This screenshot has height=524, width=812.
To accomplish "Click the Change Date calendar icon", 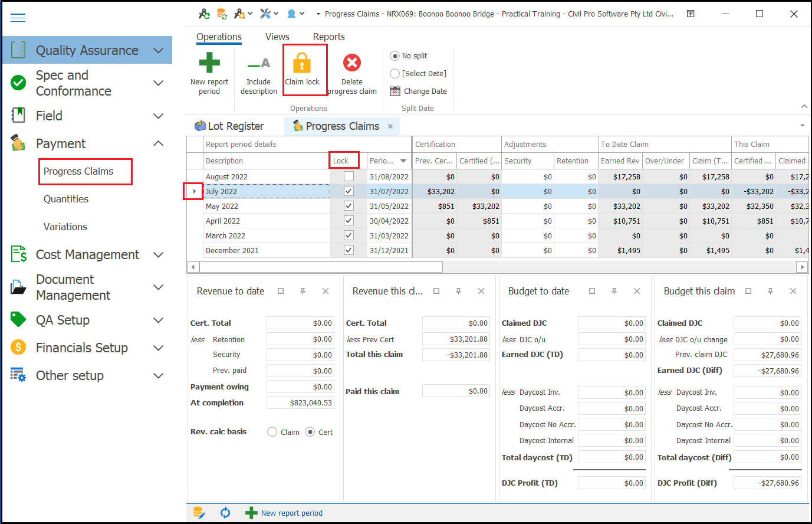I will 395,91.
